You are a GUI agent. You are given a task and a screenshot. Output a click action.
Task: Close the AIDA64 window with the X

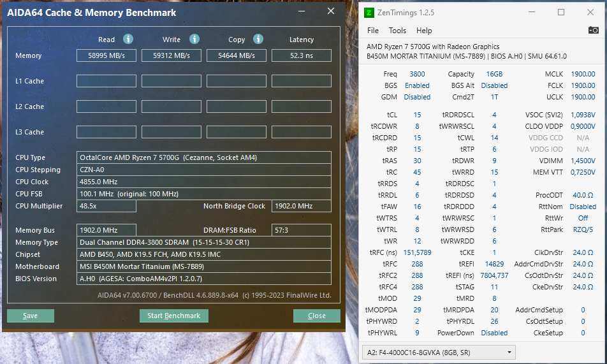(330, 11)
